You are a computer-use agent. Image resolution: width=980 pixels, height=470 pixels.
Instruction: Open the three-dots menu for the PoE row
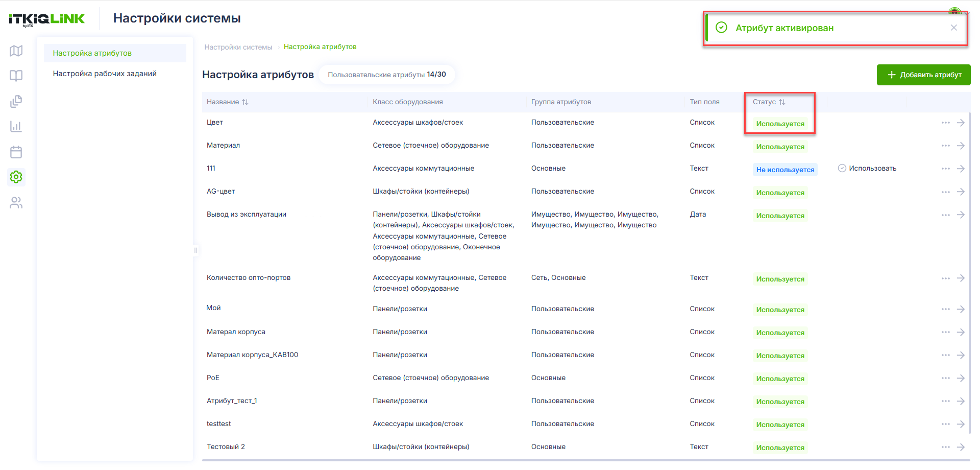(x=946, y=378)
